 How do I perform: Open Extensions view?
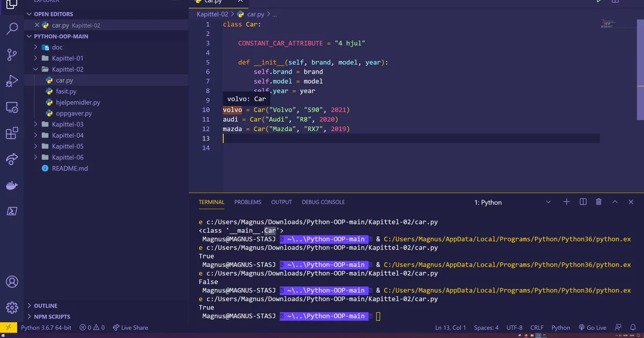coord(12,133)
